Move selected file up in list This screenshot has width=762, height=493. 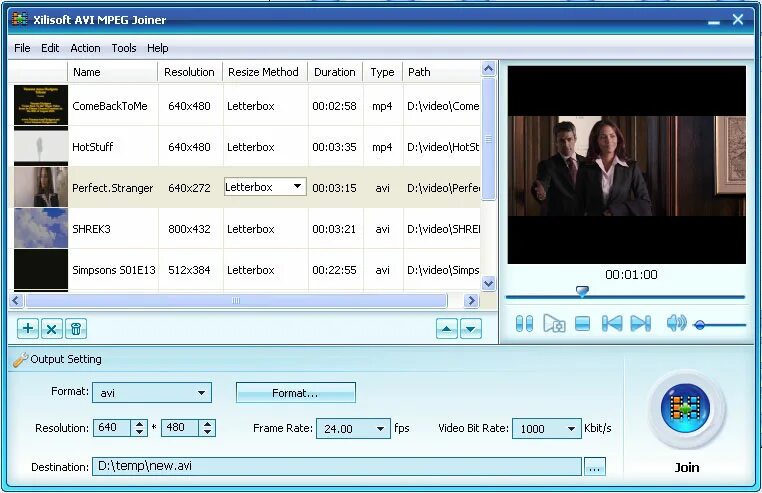(x=447, y=329)
